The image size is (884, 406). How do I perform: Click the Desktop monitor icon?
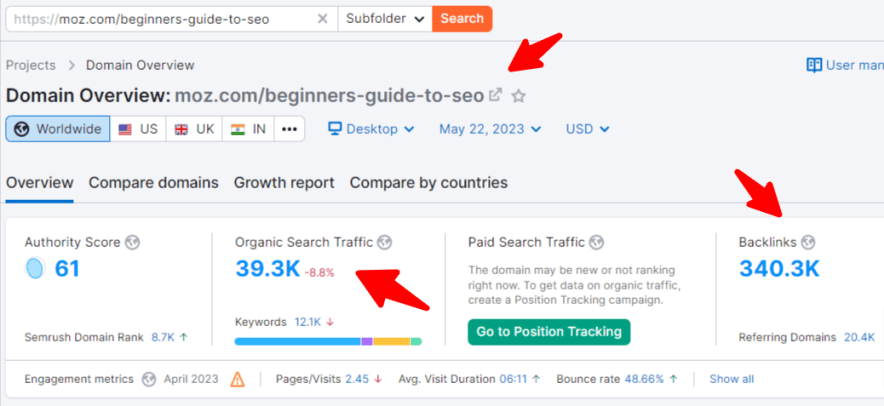(x=334, y=129)
